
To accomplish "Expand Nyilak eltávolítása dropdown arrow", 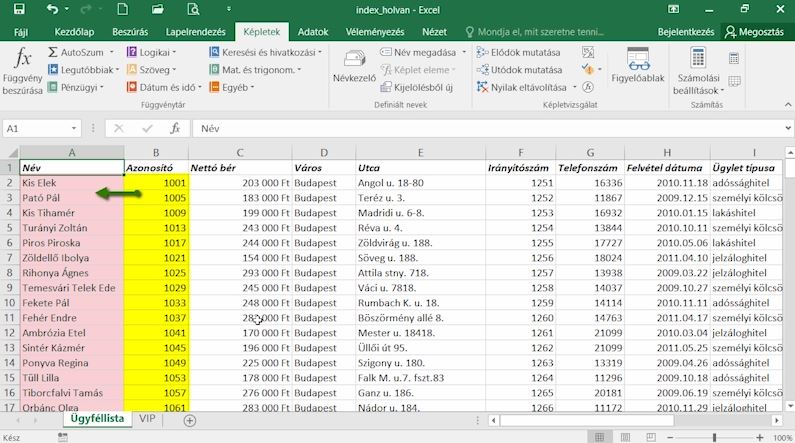I will pyautogui.click(x=574, y=87).
